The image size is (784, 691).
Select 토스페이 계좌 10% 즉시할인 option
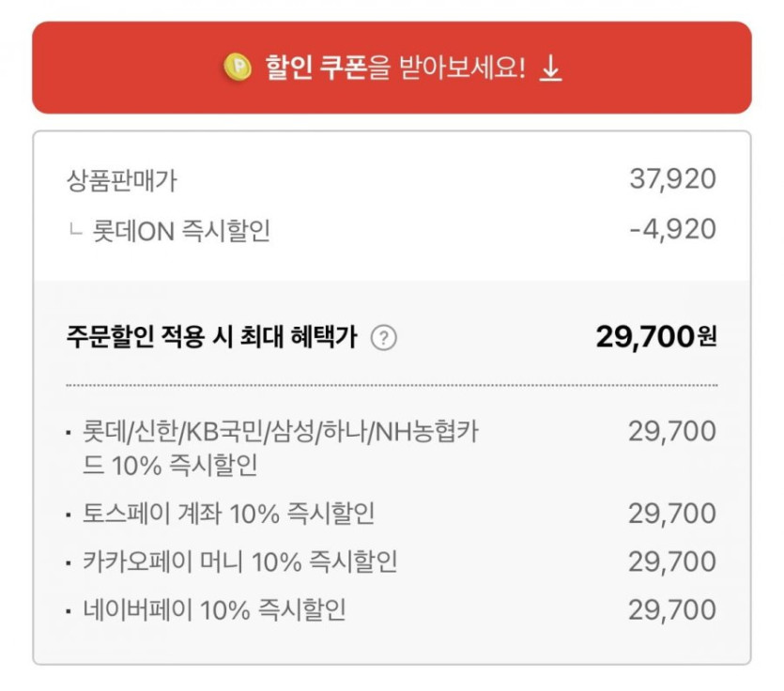[228, 514]
